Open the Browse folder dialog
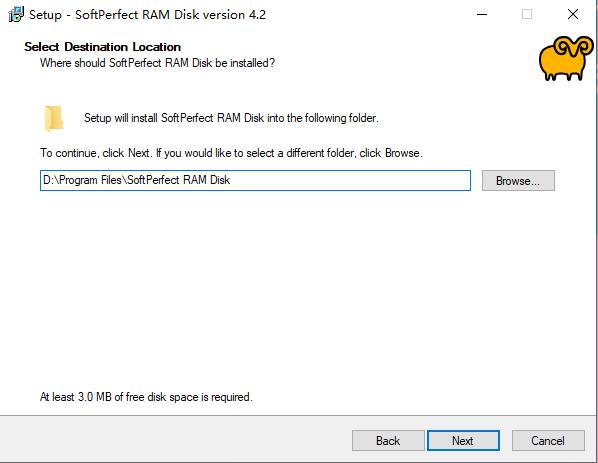 click(x=518, y=180)
